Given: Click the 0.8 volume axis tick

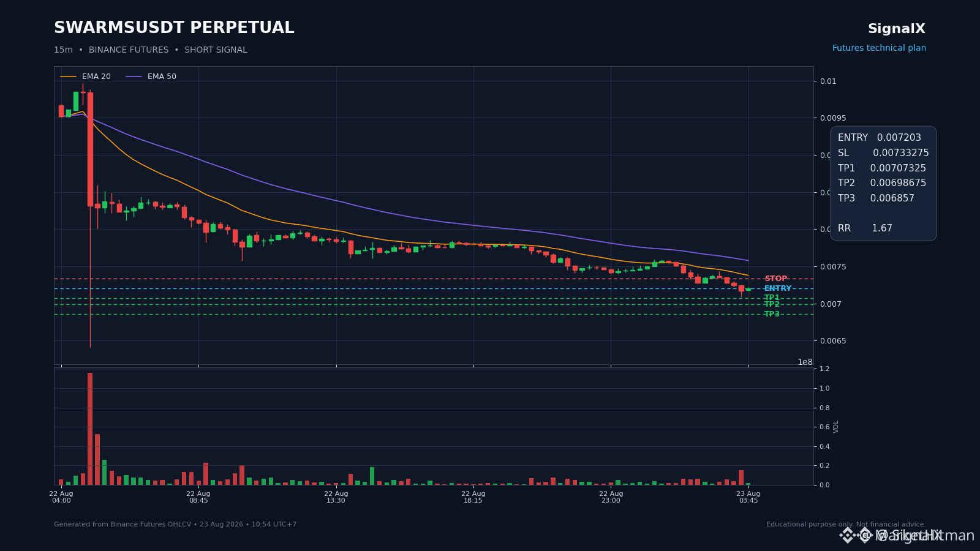Looking at the screenshot, I should pyautogui.click(x=824, y=408).
